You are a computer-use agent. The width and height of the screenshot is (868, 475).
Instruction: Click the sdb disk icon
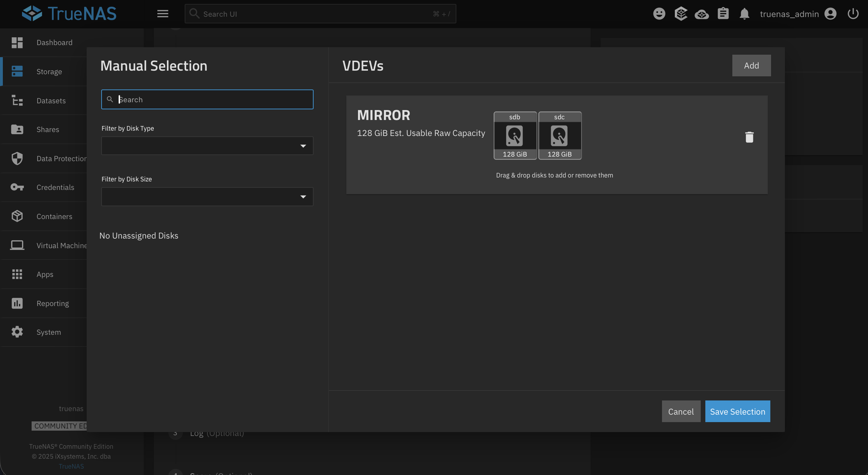pyautogui.click(x=515, y=136)
